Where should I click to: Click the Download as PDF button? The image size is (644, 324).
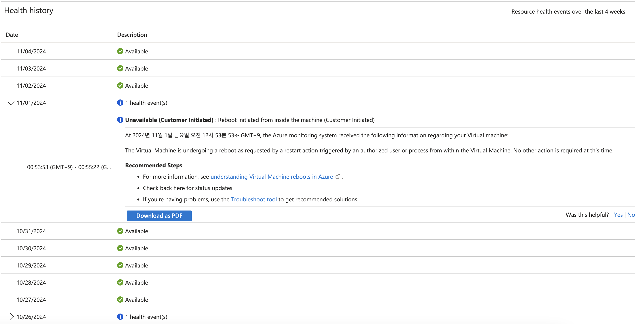[159, 216]
